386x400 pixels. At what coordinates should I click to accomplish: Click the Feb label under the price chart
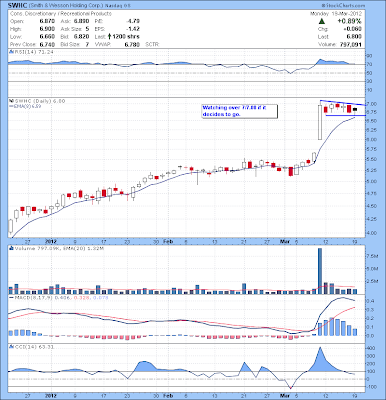[x=168, y=242]
